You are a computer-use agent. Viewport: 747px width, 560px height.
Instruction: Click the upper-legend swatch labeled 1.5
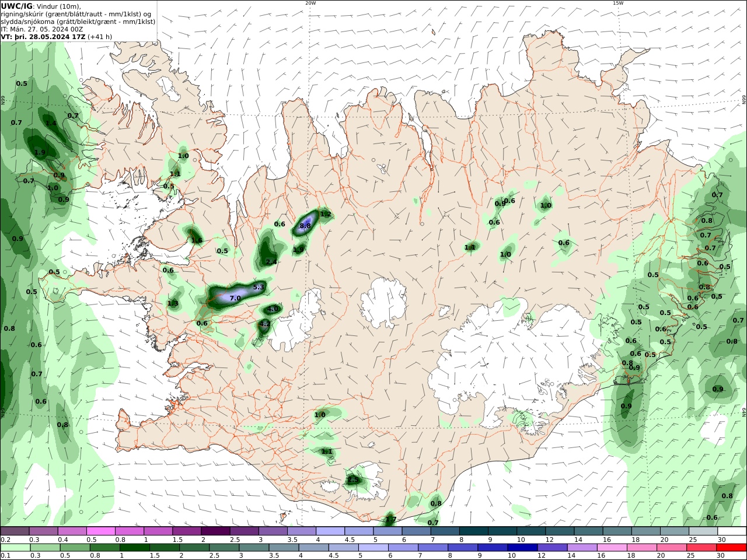coord(186,531)
